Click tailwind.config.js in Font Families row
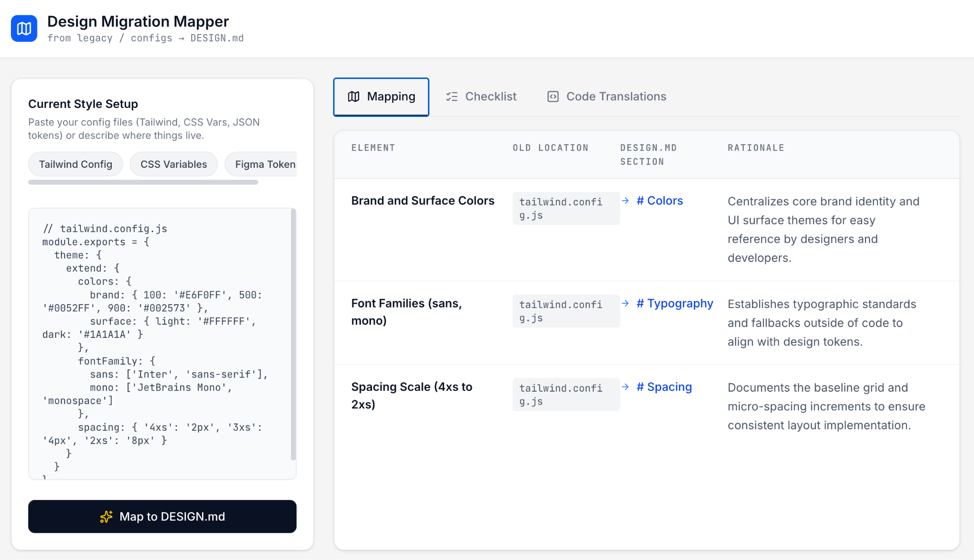The width and height of the screenshot is (974, 560). pyautogui.click(x=566, y=311)
